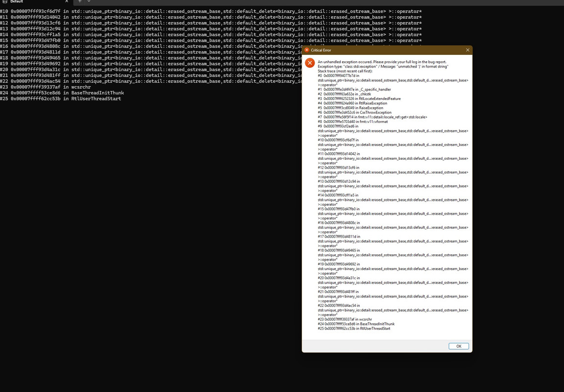Close the Critical Error dialog with its X
The image size is (564, 392).
[x=467, y=50]
